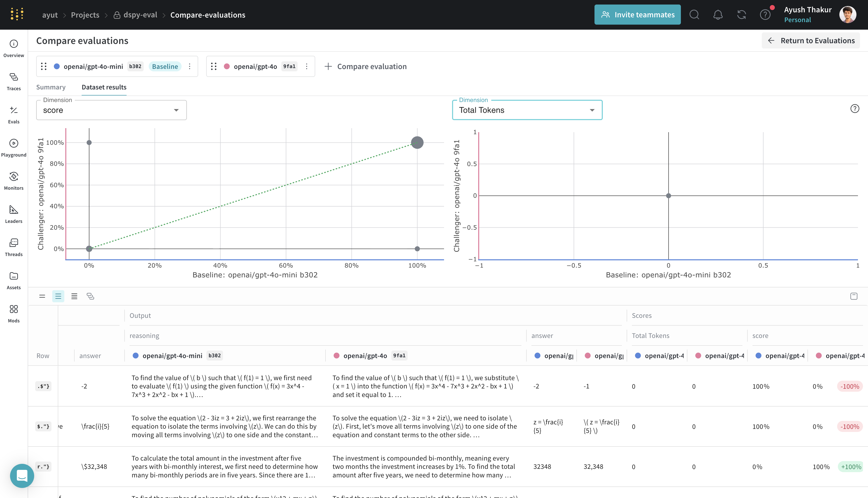Open the gpt-4o-mini evaluation options menu

[190, 66]
